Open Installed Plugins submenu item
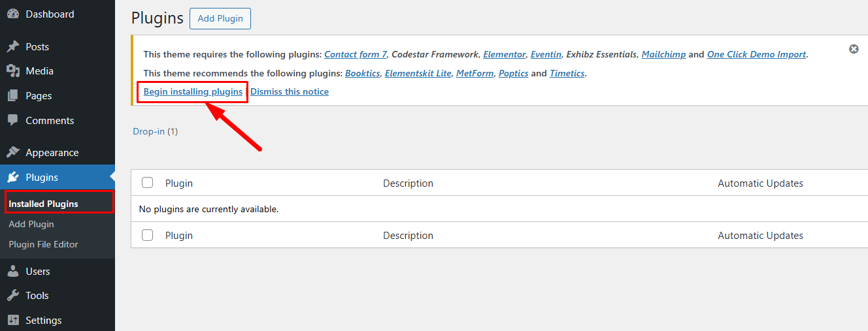Viewport: 868px width, 331px height. coord(43,204)
